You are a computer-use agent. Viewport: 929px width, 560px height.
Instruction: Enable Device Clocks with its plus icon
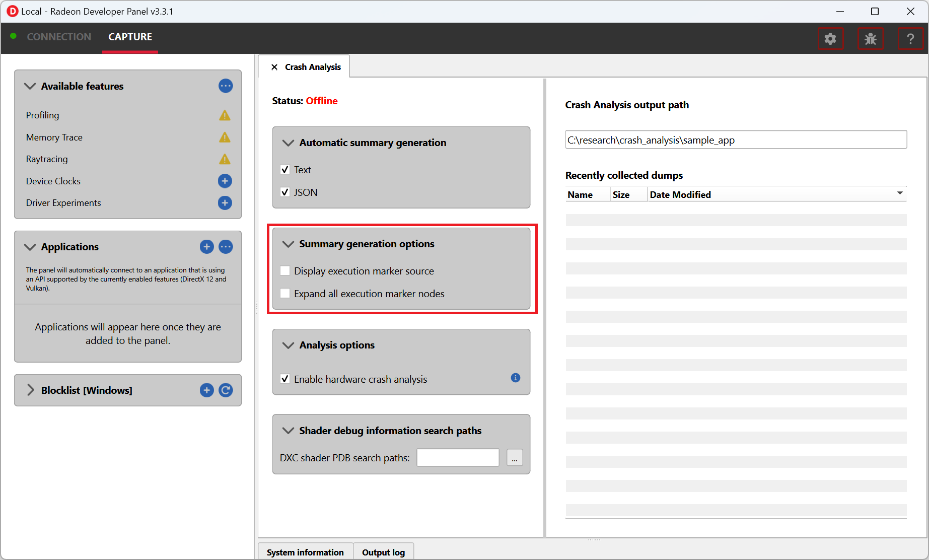225,181
